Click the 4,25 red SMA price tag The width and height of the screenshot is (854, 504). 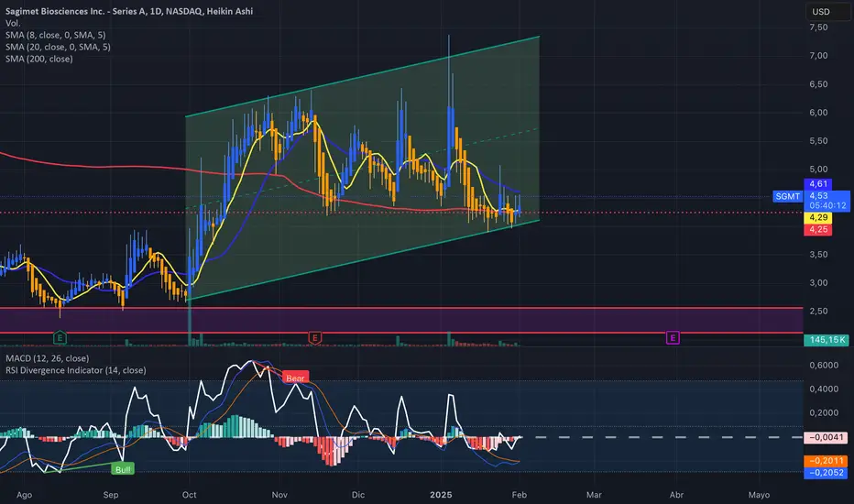coord(817,229)
